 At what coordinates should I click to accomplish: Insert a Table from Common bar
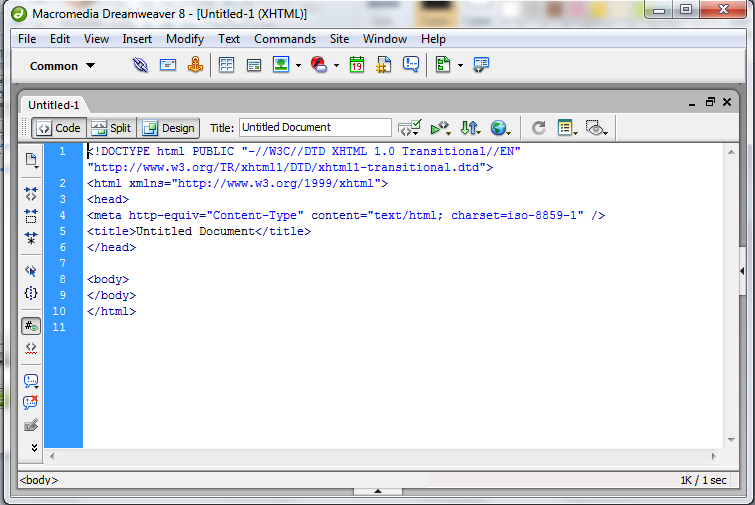(226, 65)
